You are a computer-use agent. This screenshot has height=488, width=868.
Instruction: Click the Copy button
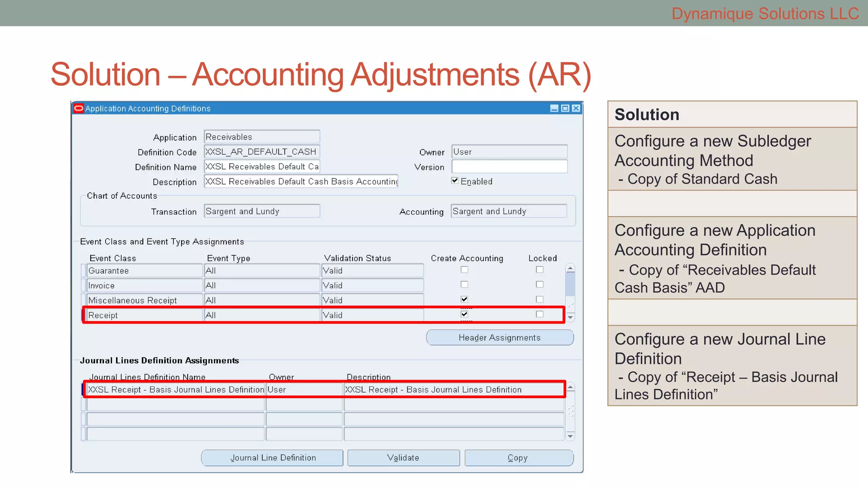[519, 458]
